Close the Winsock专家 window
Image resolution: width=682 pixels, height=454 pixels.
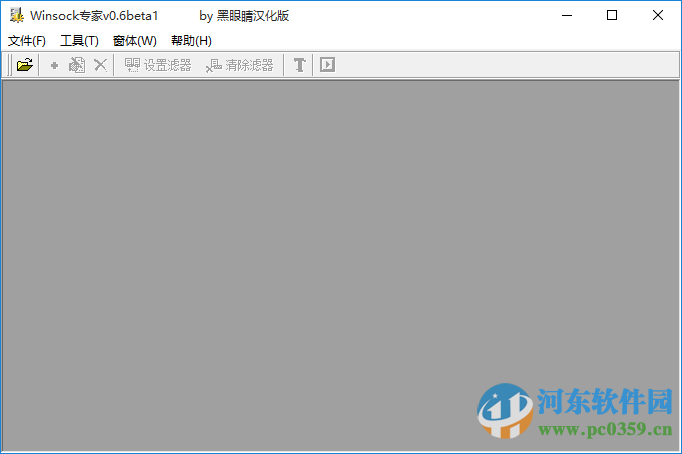pyautogui.click(x=658, y=16)
